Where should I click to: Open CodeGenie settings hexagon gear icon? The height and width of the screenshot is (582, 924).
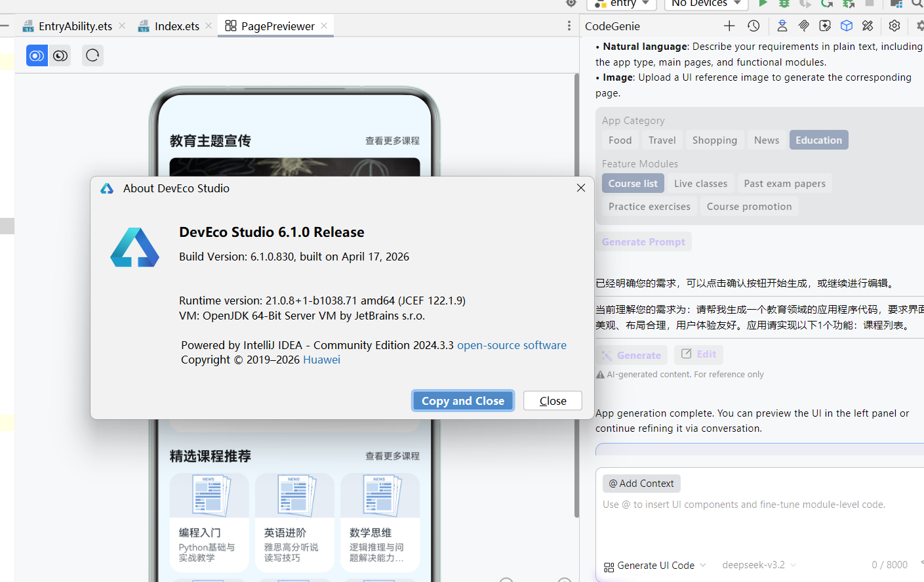[x=894, y=26]
